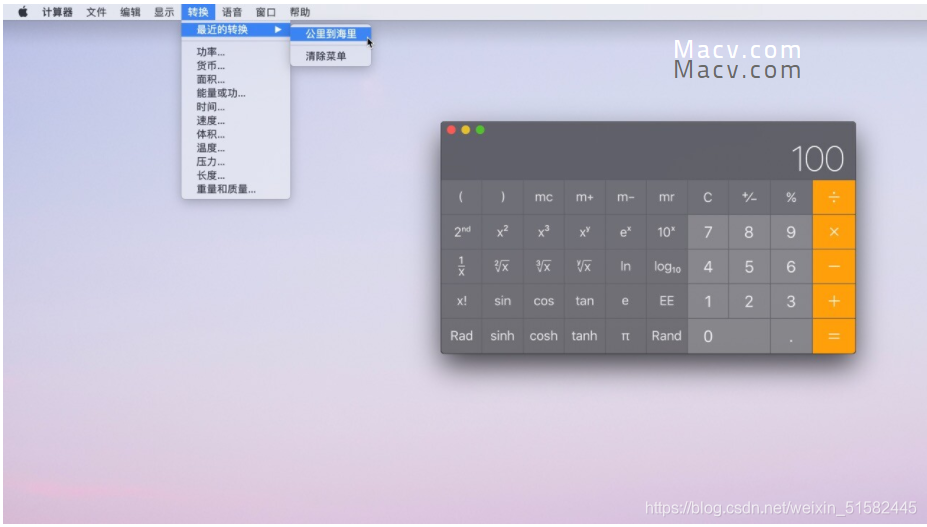This screenshot has height=527, width=927.
Task: Click the sin key
Action: (503, 301)
